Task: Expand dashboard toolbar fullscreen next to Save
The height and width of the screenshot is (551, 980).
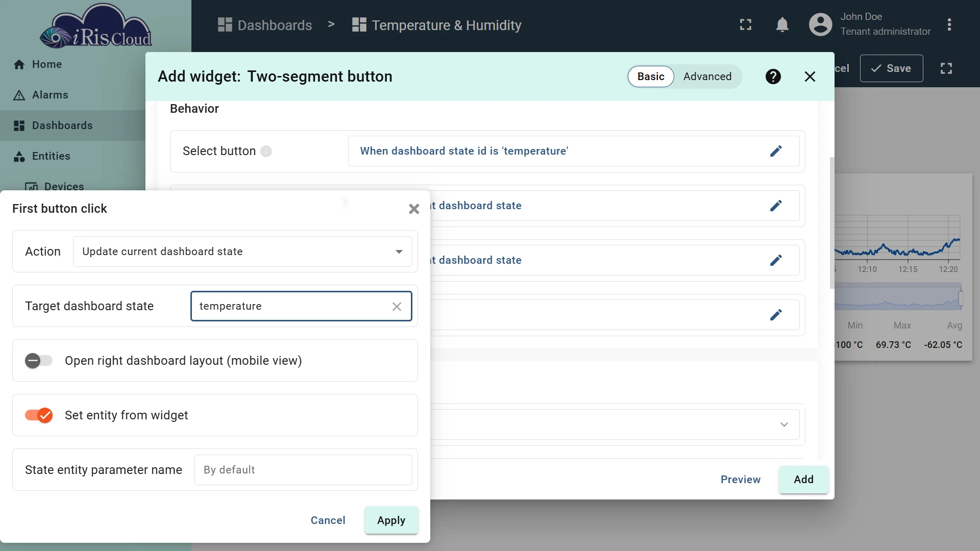Action: click(x=946, y=68)
